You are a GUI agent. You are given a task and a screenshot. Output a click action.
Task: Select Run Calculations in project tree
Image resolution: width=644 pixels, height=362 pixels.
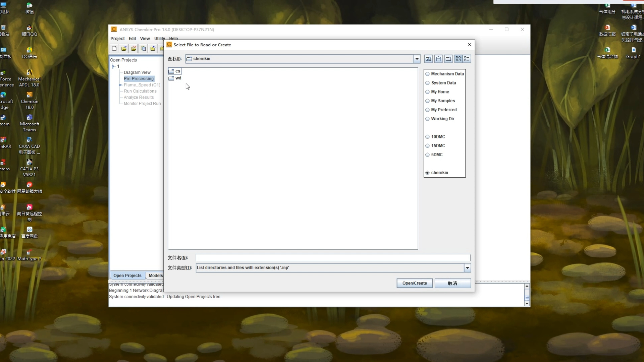coord(140,91)
